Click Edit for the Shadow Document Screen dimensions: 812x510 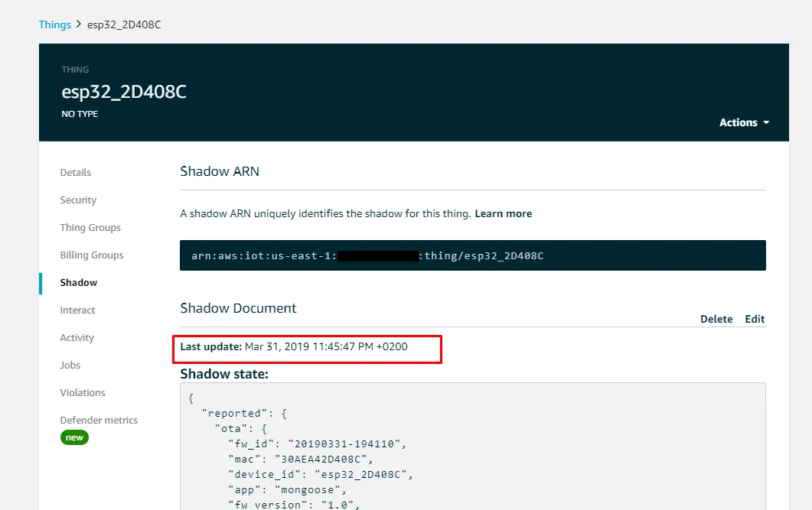pyautogui.click(x=755, y=319)
